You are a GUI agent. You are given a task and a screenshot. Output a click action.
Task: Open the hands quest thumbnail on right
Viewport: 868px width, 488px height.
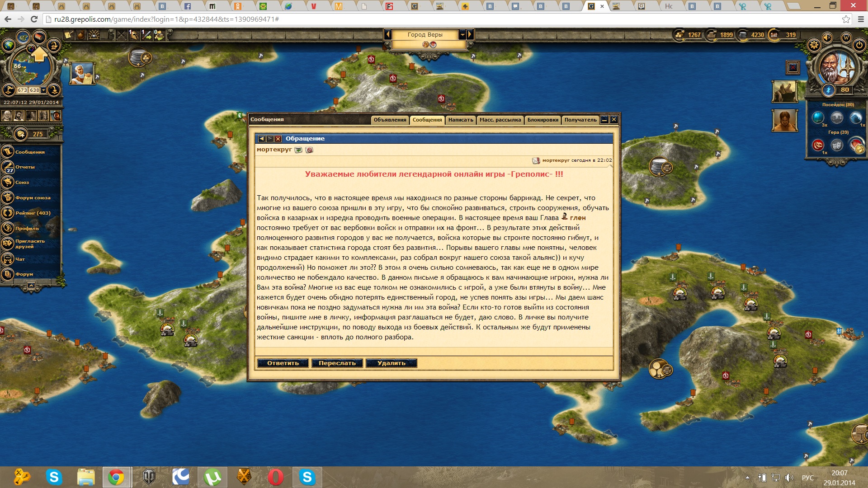pyautogui.click(x=784, y=92)
